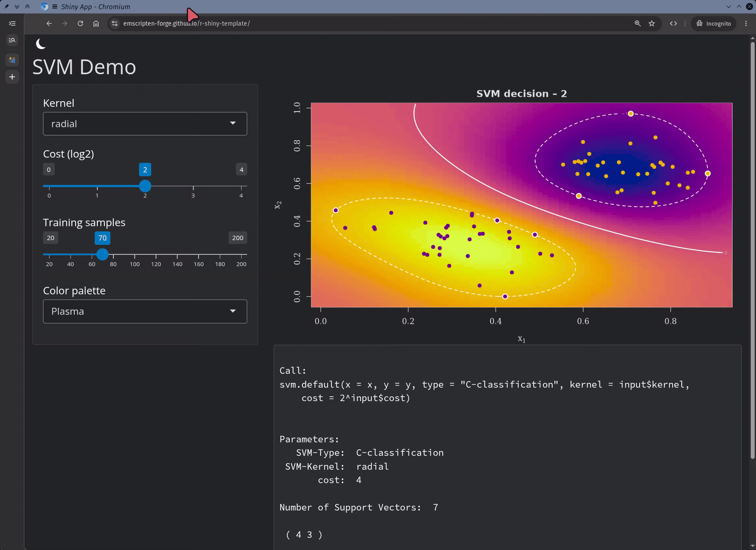This screenshot has height=550, width=756.
Task: Click the Training samples minimum label 20
Action: click(x=50, y=238)
